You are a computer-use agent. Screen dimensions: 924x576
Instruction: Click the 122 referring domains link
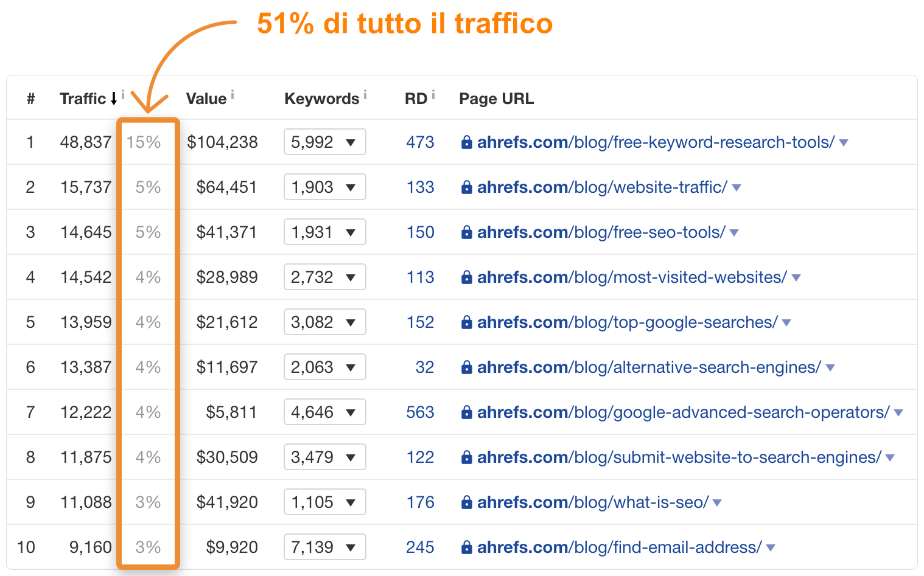tap(420, 457)
